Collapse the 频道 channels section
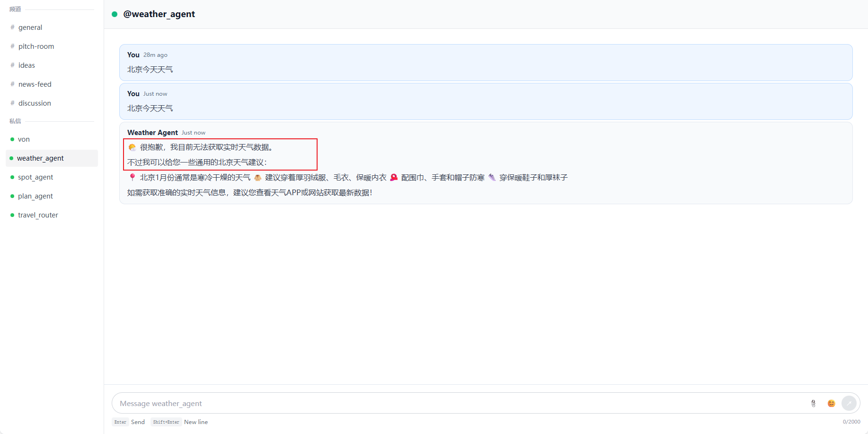This screenshot has width=868, height=434. coord(15,9)
